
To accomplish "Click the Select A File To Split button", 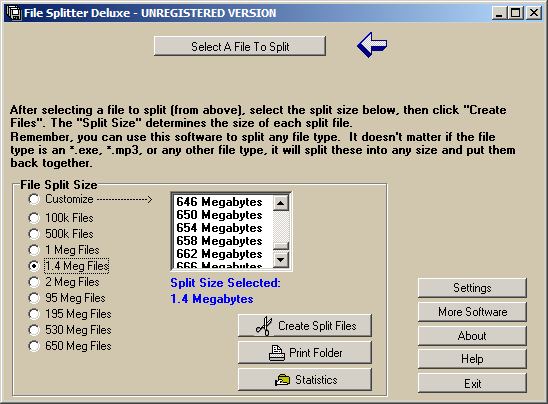I will click(x=240, y=46).
